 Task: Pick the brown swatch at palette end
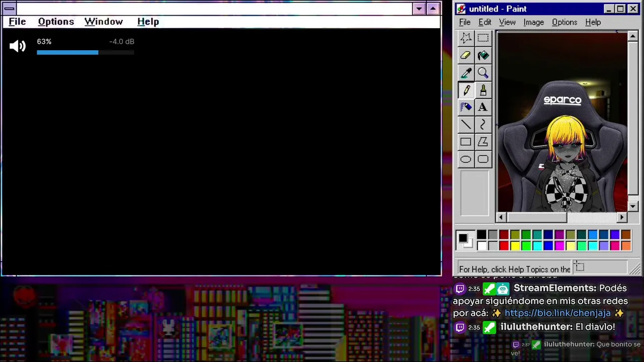click(x=625, y=235)
